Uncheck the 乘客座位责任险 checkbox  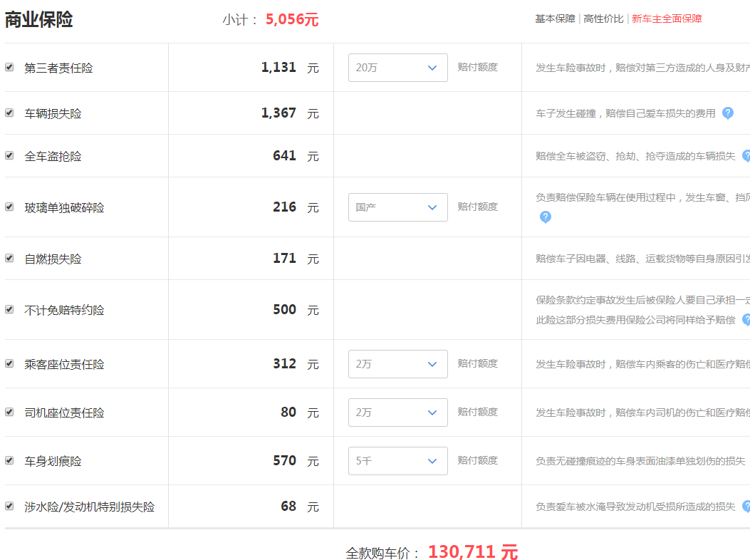tap(9, 364)
